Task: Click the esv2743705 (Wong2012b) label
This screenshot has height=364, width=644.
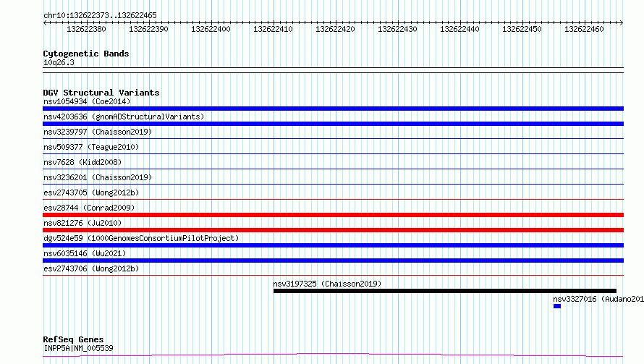Action: click(x=91, y=192)
